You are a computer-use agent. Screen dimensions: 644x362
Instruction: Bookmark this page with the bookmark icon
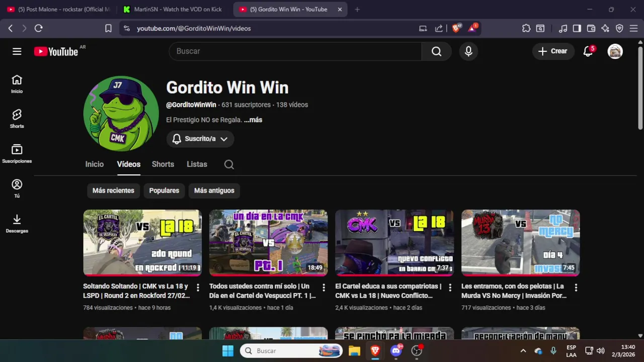[108, 28]
